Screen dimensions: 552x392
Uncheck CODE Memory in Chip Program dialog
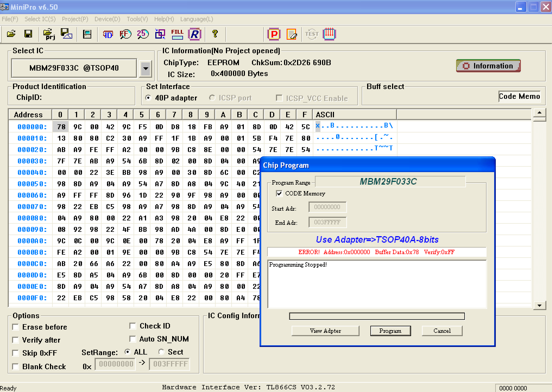279,193
